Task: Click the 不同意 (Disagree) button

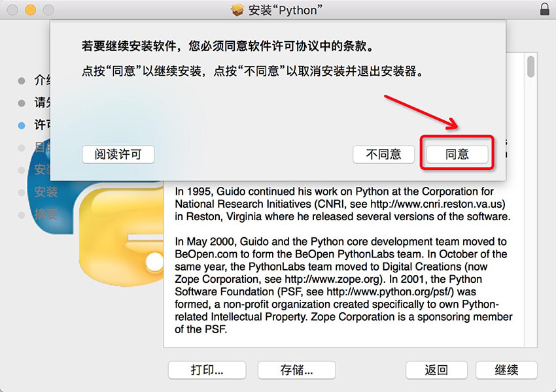Action: [383, 154]
